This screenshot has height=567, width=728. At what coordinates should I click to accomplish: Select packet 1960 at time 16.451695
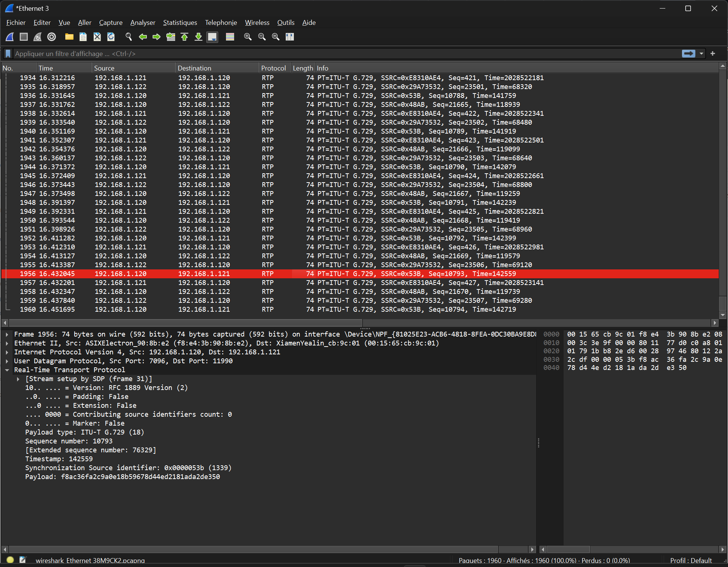pos(360,309)
